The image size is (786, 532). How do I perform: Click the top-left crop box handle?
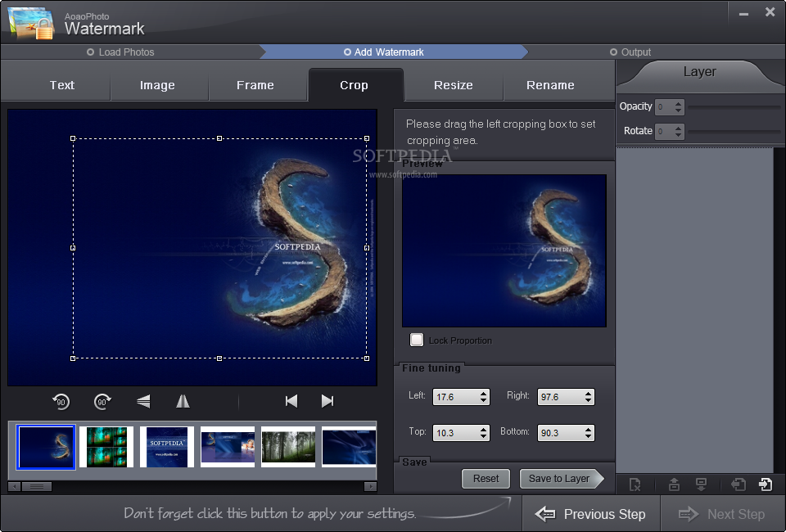73,138
